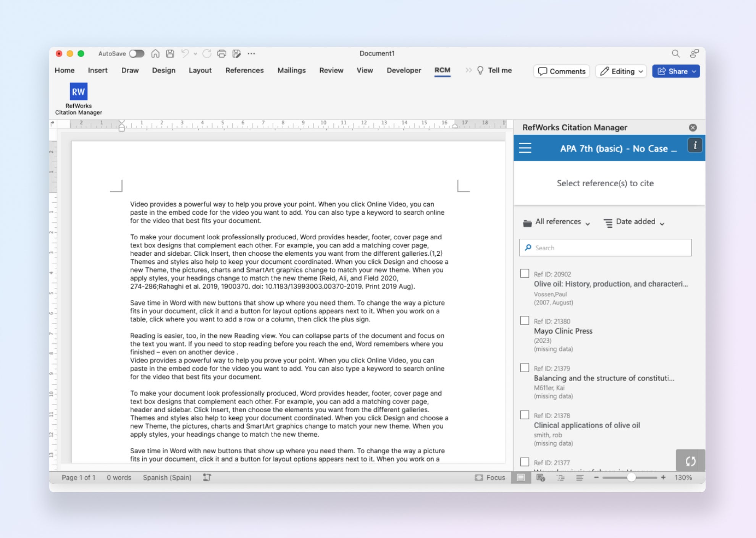Click the Save icon in title bar

pyautogui.click(x=170, y=54)
